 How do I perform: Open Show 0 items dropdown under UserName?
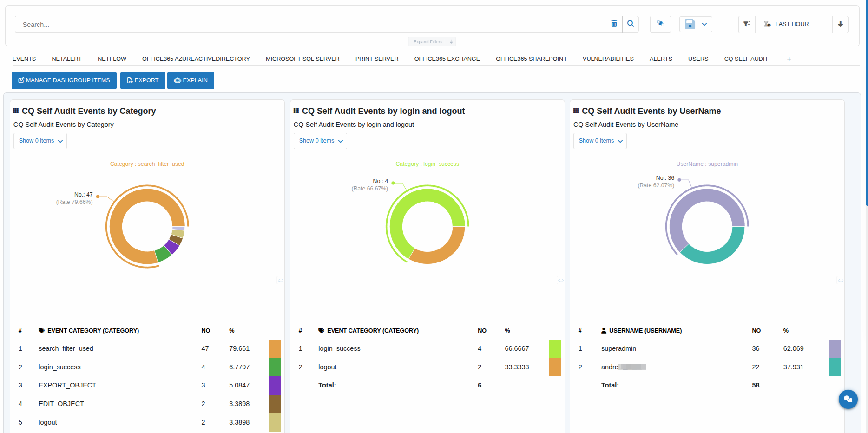tap(600, 141)
